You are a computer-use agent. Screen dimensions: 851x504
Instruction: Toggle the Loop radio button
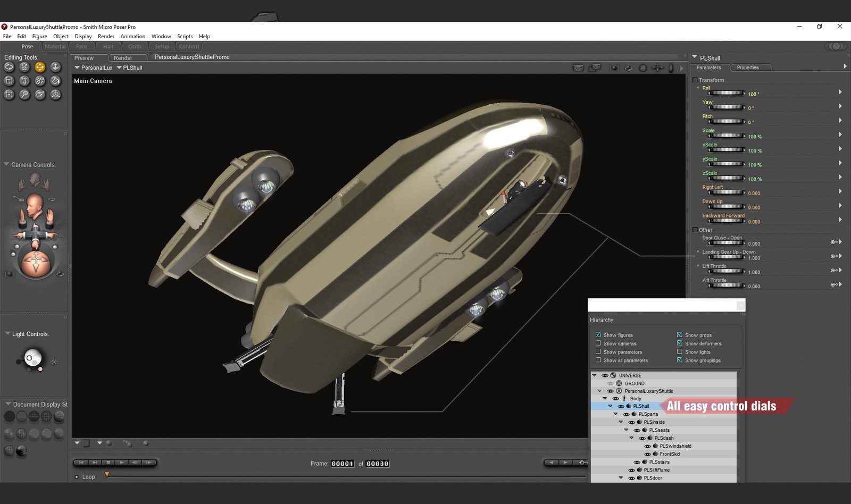[77, 477]
